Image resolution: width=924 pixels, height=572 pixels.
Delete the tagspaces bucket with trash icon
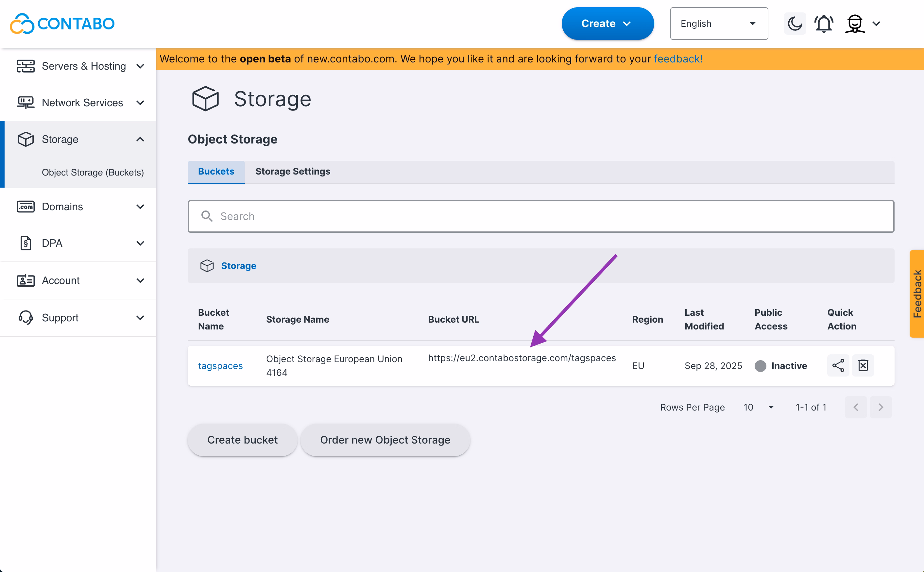coord(863,365)
